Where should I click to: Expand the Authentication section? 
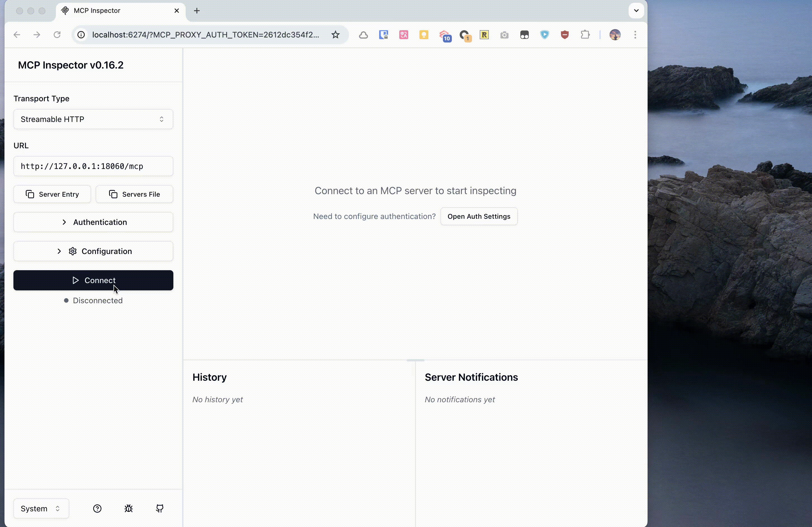93,222
